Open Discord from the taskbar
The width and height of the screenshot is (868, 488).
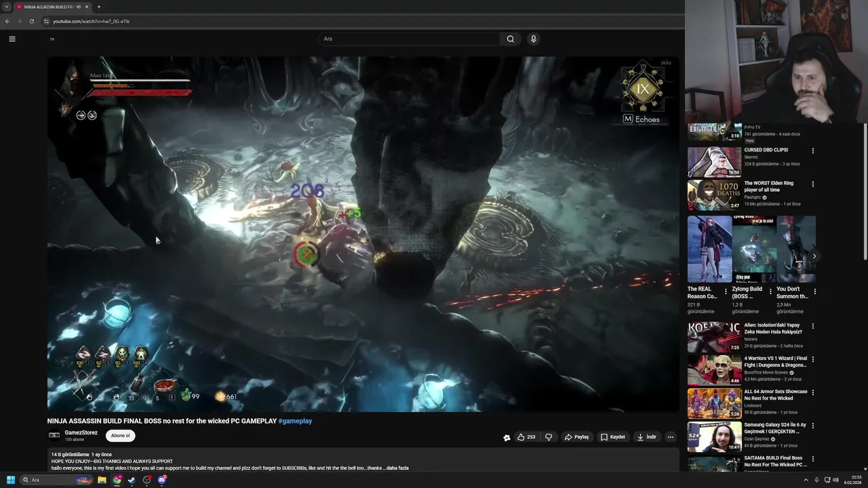[162, 480]
